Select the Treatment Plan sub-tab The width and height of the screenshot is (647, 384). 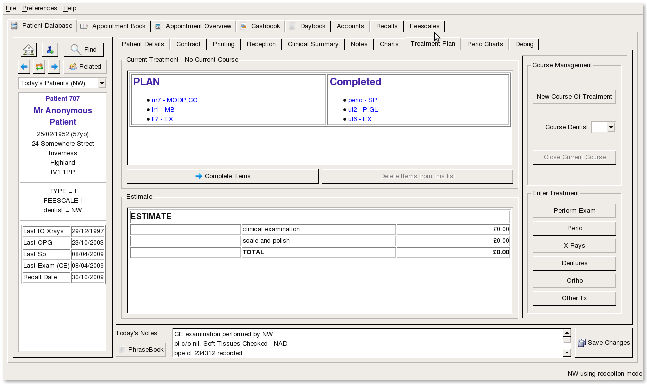pos(433,43)
